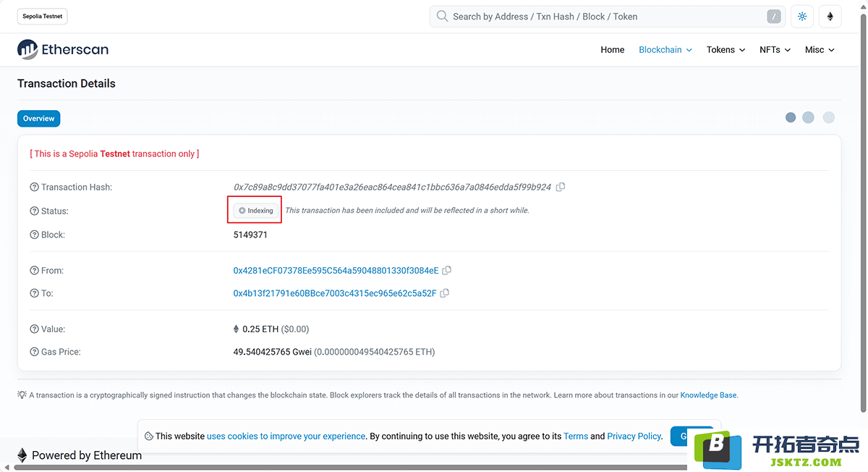This screenshot has height=472, width=868.
Task: Click help icon beside To
Action: (34, 293)
